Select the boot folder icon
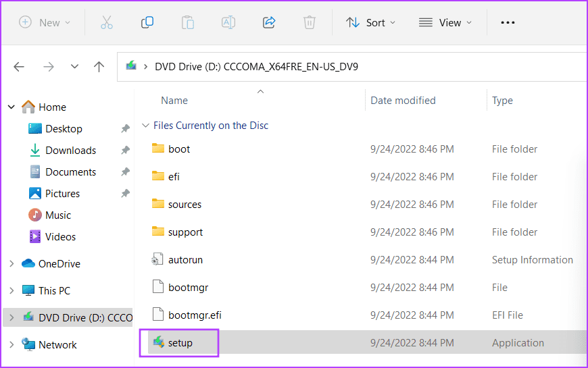Screen dimensions: 588x368 pos(158,149)
